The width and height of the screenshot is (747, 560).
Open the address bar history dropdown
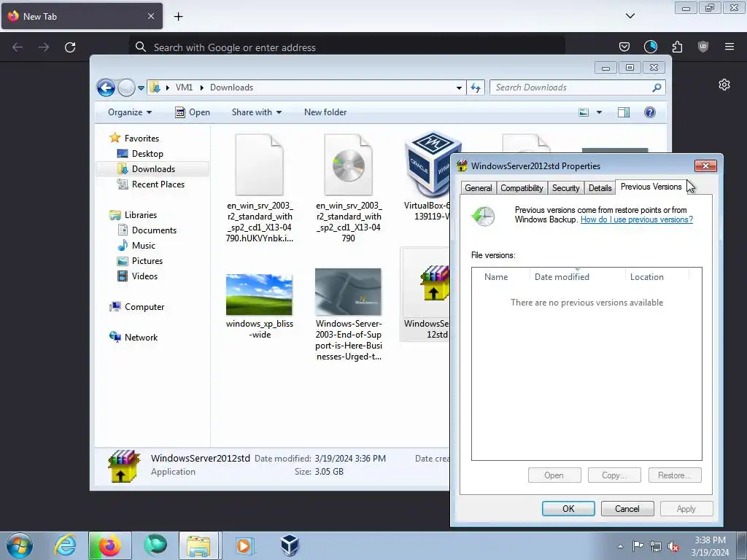459,87
